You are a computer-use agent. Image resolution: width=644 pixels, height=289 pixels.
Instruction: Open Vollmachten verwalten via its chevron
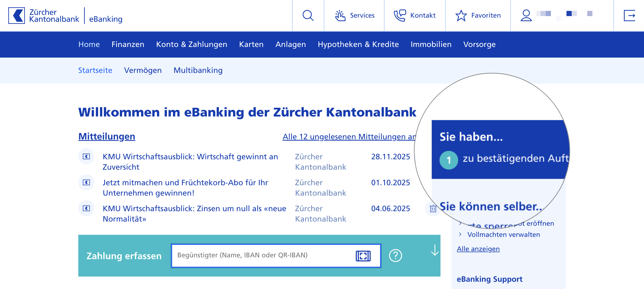click(x=461, y=234)
